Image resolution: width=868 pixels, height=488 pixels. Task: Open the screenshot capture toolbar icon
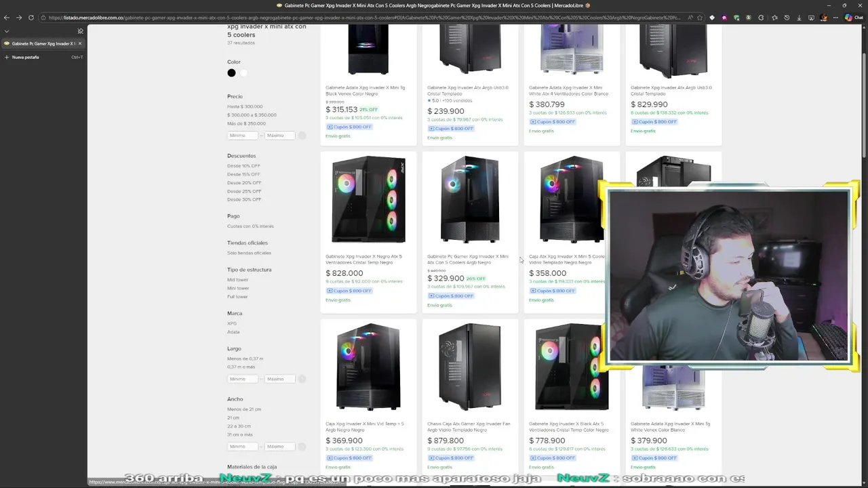(811, 18)
